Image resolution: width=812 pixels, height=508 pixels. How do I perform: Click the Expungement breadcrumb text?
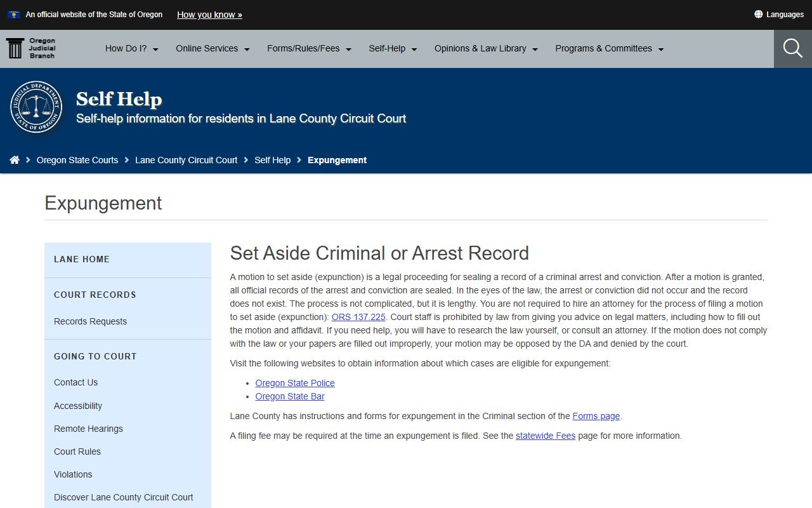[x=337, y=160]
